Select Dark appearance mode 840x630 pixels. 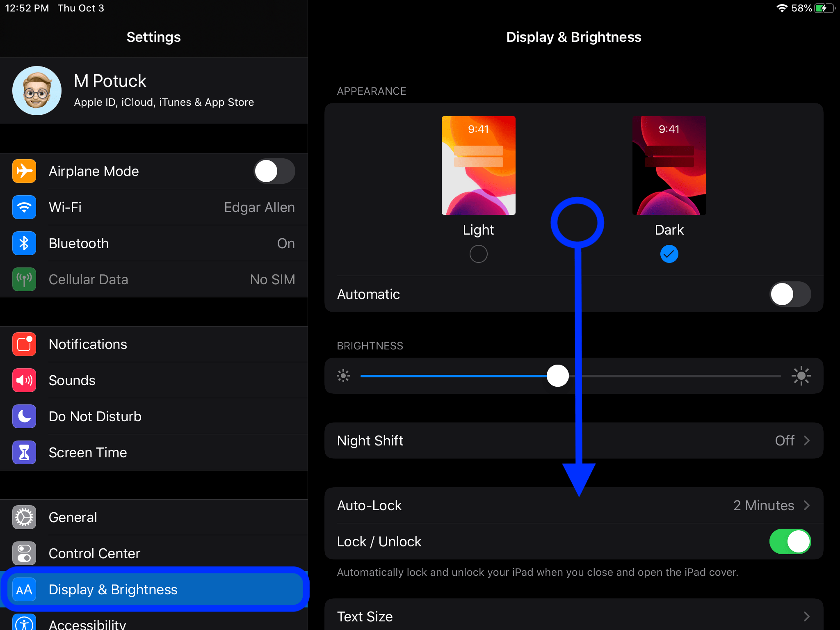[668, 253]
